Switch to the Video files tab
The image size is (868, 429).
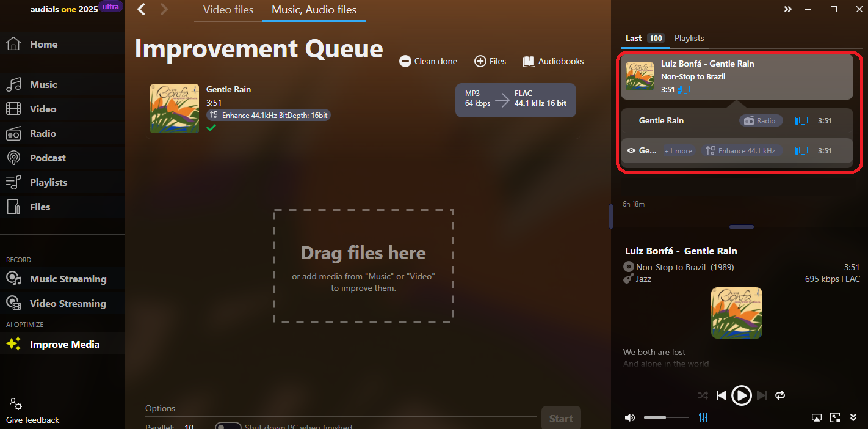(228, 10)
